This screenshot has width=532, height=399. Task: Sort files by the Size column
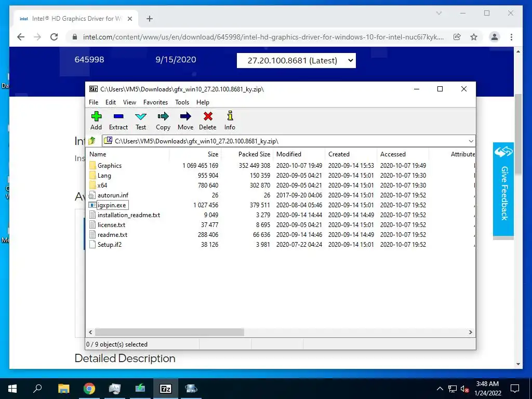195,154
